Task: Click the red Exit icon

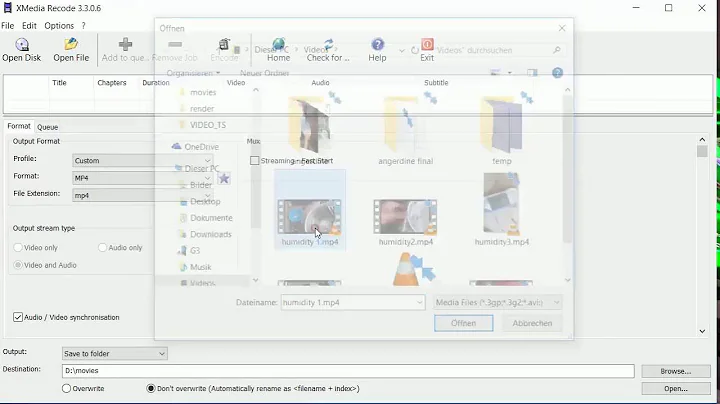Action: (x=427, y=45)
